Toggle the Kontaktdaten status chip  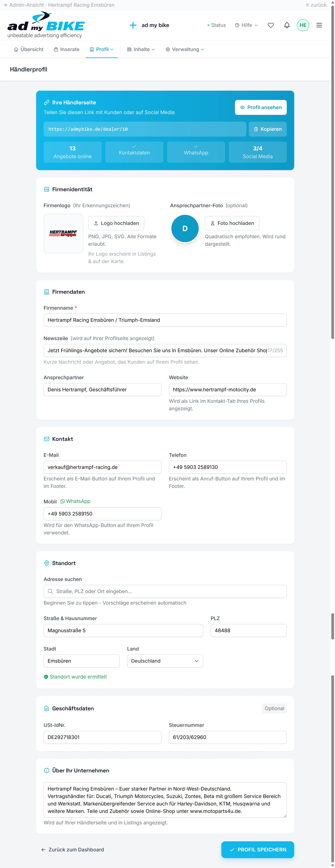(x=134, y=152)
